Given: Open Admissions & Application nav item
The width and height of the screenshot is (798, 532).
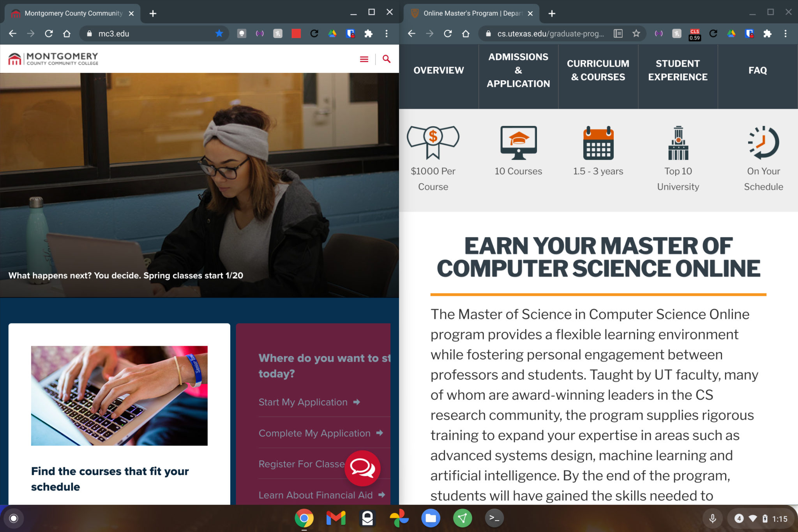Looking at the screenshot, I should [518, 70].
